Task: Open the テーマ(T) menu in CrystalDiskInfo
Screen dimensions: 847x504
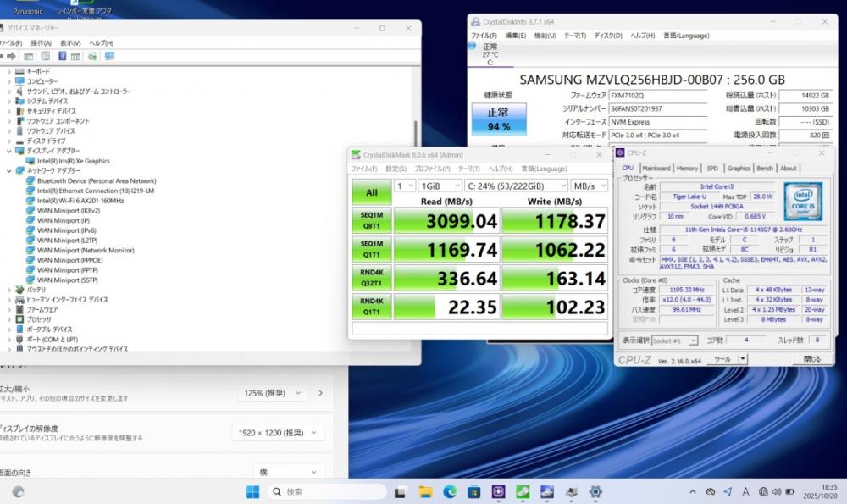Action: pos(575,36)
